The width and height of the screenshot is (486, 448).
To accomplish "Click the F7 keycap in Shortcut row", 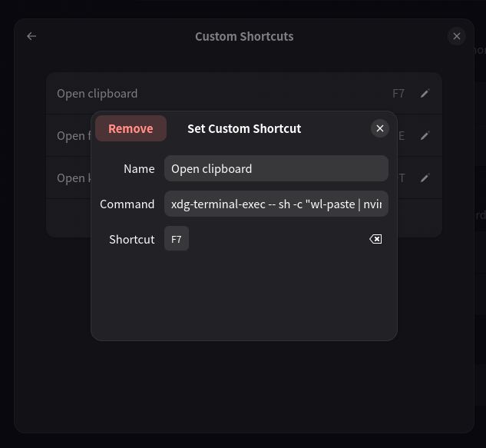I will pos(177,239).
